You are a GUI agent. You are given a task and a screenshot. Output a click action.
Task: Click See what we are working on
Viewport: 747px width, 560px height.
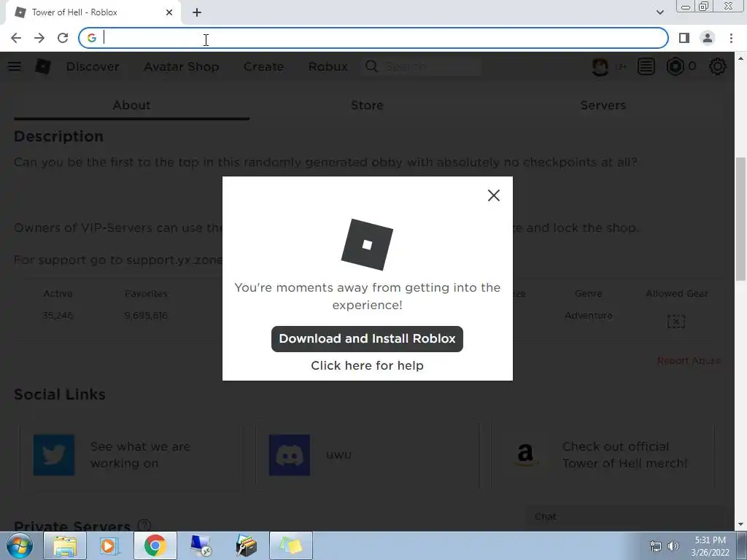[140, 455]
